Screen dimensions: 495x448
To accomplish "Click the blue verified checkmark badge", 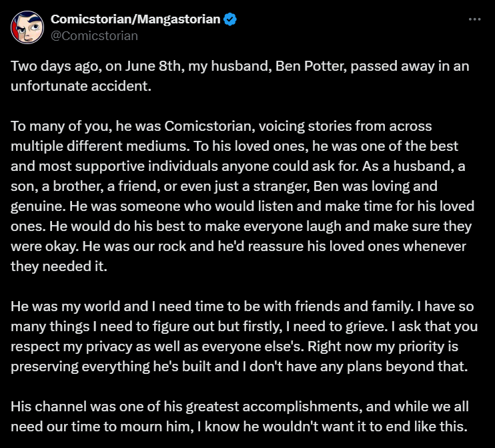I will click(x=230, y=19).
